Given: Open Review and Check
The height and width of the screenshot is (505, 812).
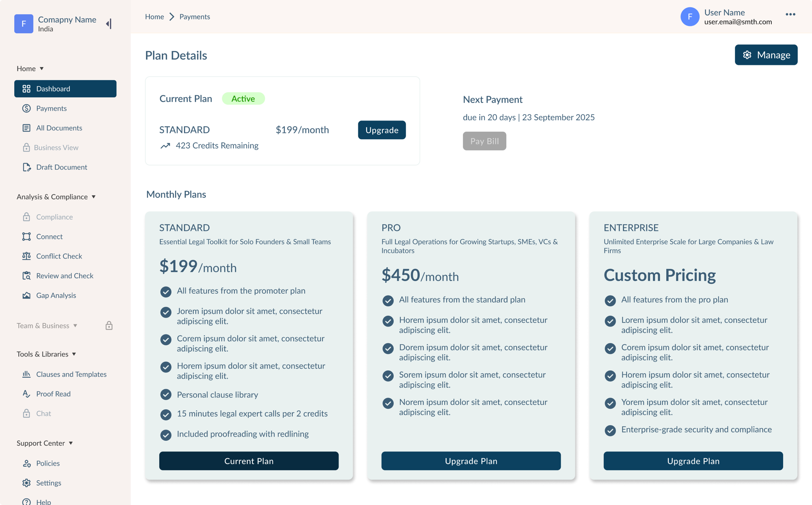Looking at the screenshot, I should pos(65,276).
